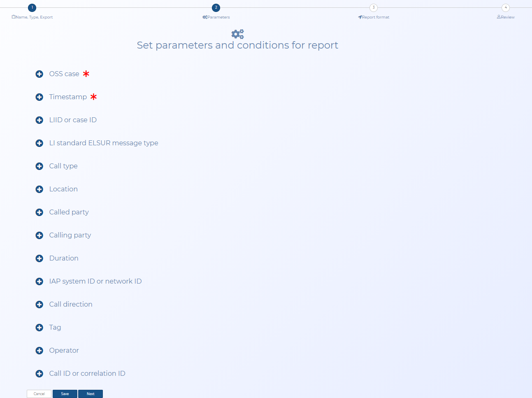The height and width of the screenshot is (398, 532).
Task: Click the plus icon beside Tag
Action: point(39,328)
